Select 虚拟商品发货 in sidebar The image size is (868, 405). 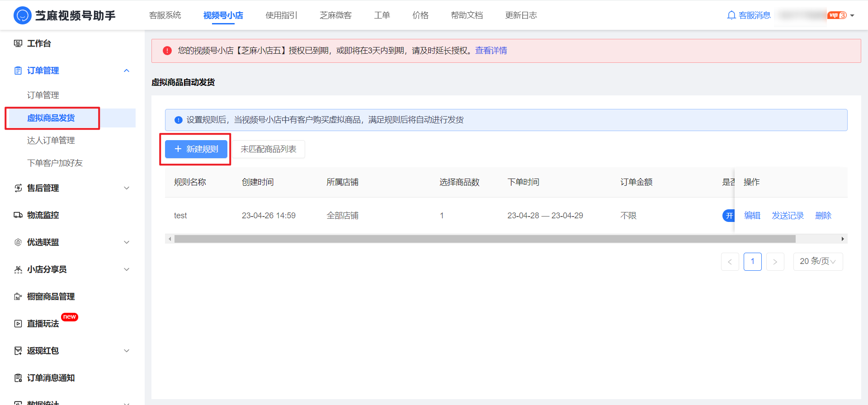click(x=51, y=118)
